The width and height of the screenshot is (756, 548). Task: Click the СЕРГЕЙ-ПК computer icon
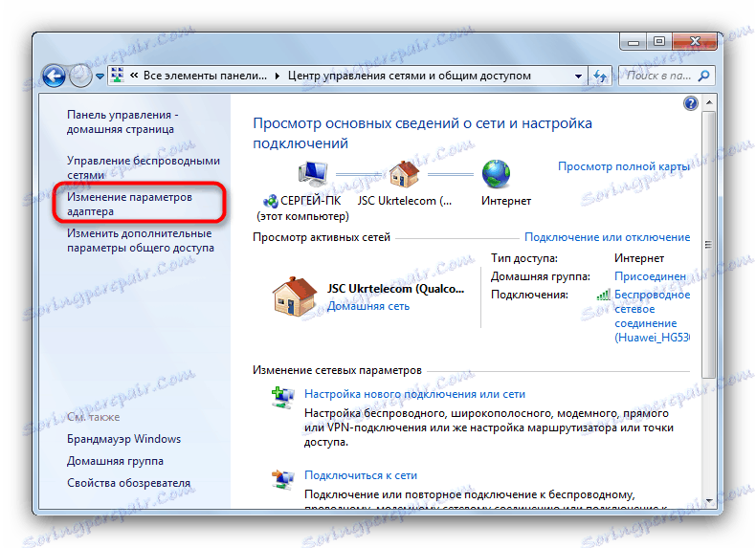(x=313, y=174)
